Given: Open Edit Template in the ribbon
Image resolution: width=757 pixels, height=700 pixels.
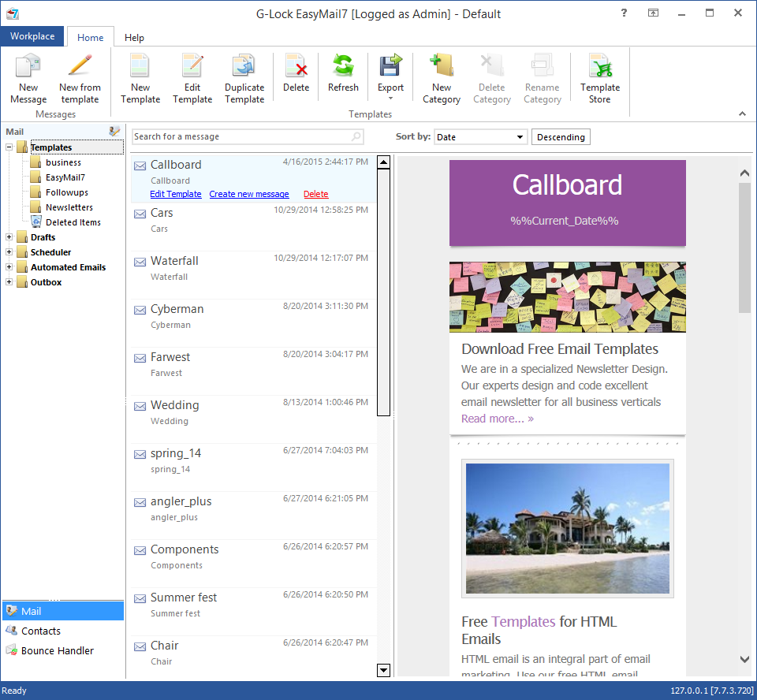Looking at the screenshot, I should pos(192,80).
